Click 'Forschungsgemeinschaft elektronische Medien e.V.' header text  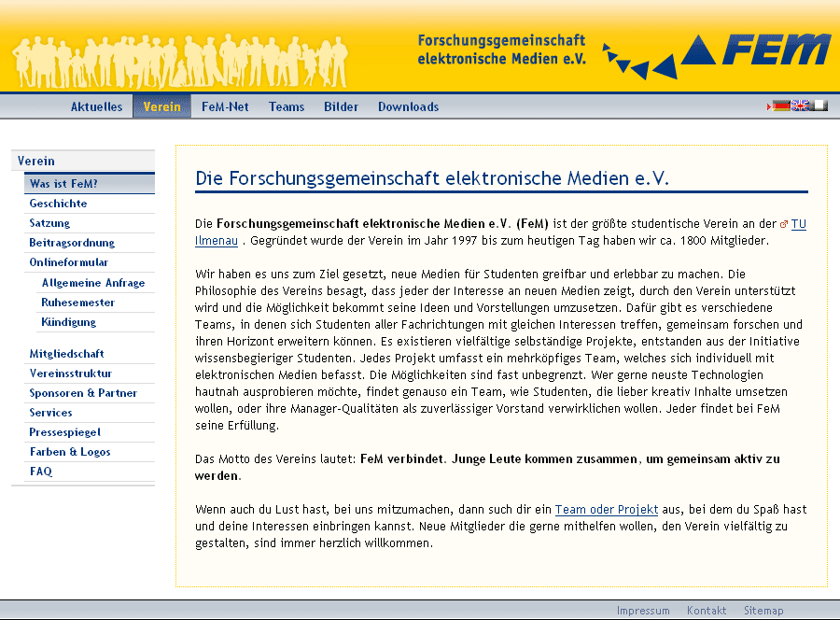(x=502, y=49)
